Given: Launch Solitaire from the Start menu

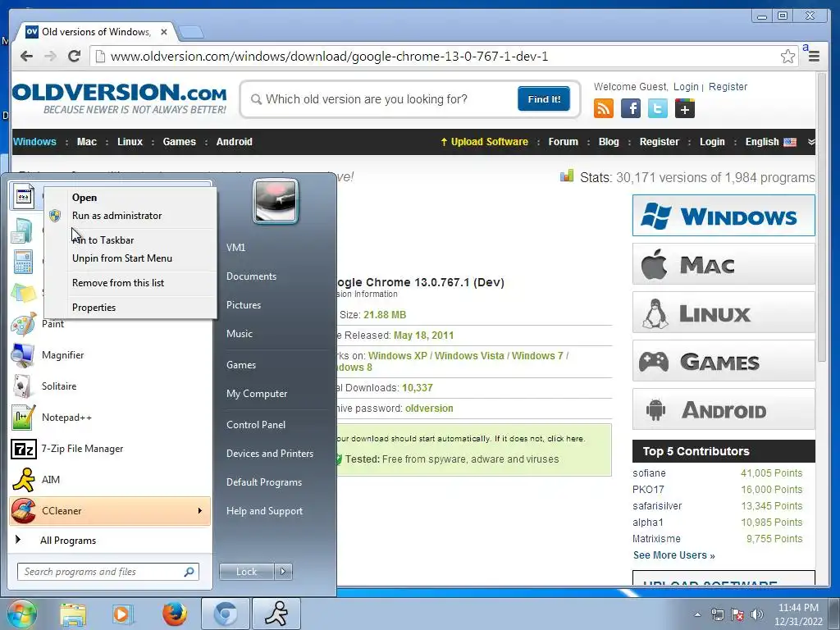Looking at the screenshot, I should (110, 386).
